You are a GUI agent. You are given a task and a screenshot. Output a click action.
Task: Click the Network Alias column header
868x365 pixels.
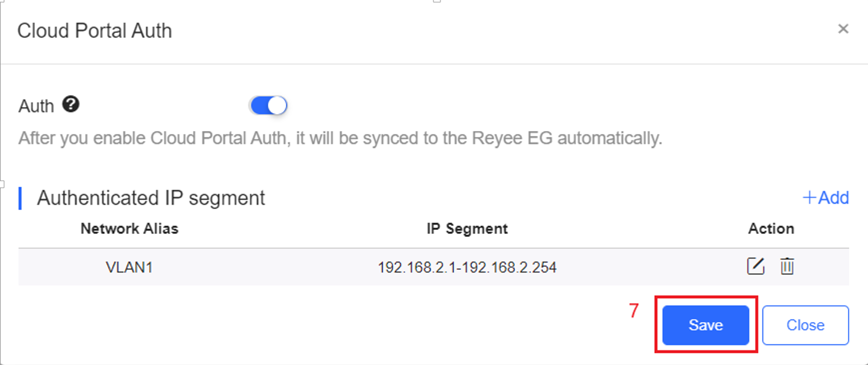tap(129, 229)
